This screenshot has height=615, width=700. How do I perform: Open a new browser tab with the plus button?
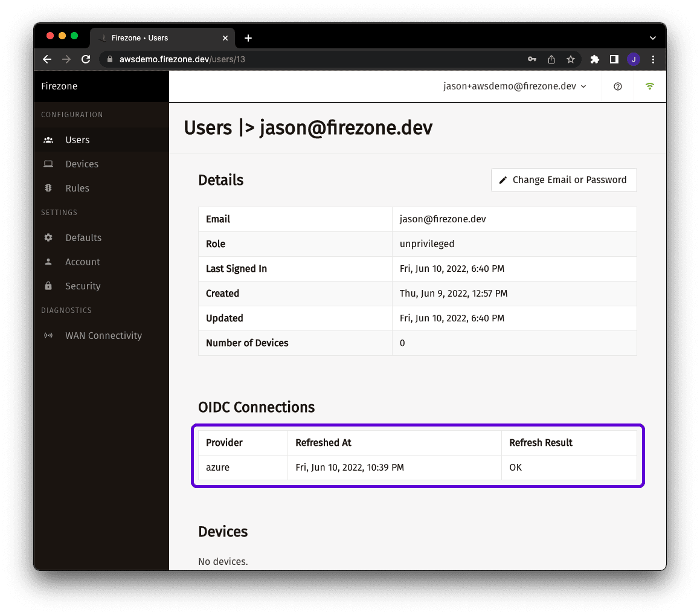click(x=248, y=37)
